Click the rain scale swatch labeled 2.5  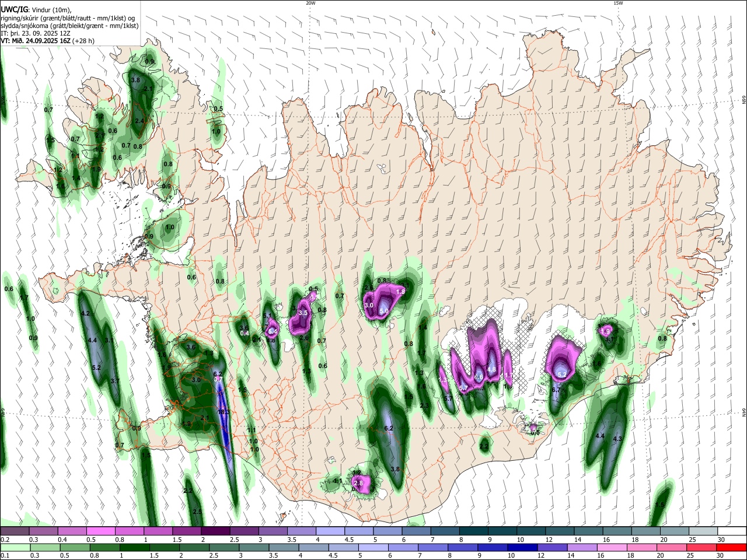(x=225, y=547)
